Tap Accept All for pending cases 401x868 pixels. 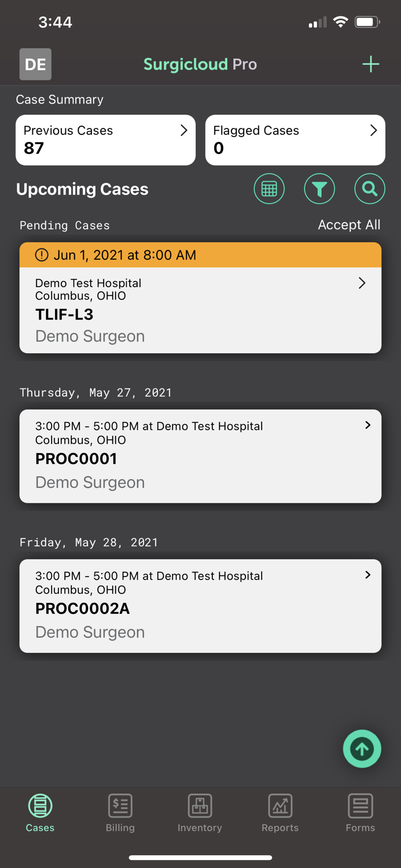click(x=349, y=225)
